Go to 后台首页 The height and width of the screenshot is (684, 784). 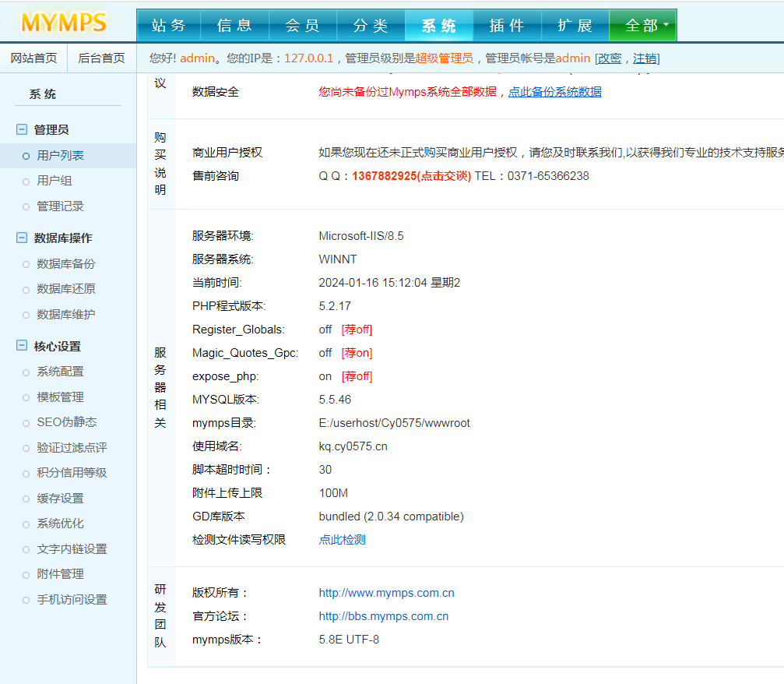pyautogui.click(x=101, y=58)
